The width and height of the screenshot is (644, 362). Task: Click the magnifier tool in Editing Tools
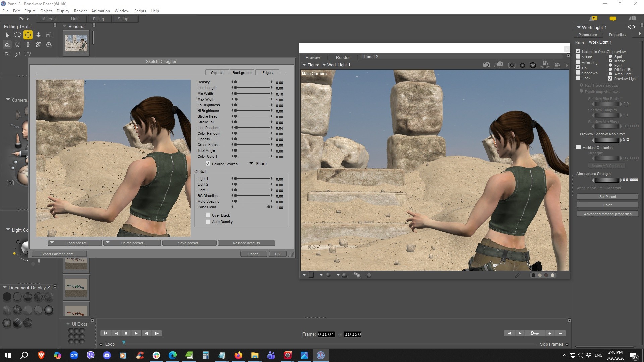click(17, 54)
